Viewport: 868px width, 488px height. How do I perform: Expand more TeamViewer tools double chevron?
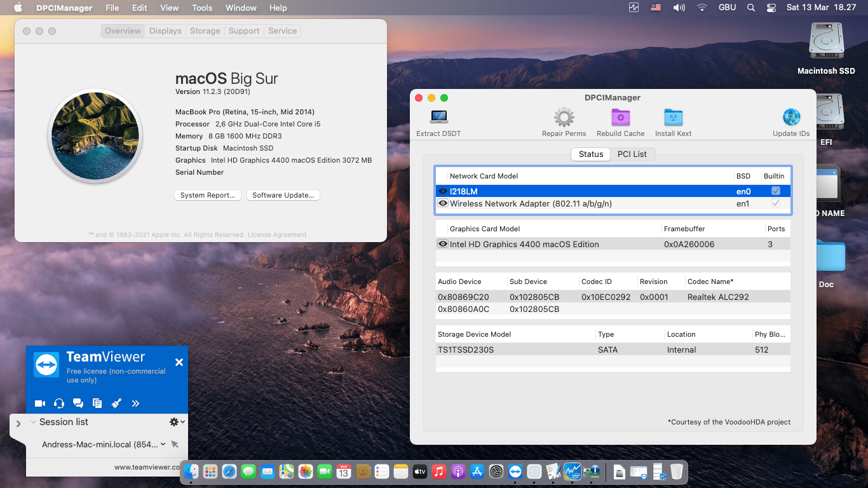pyautogui.click(x=135, y=403)
